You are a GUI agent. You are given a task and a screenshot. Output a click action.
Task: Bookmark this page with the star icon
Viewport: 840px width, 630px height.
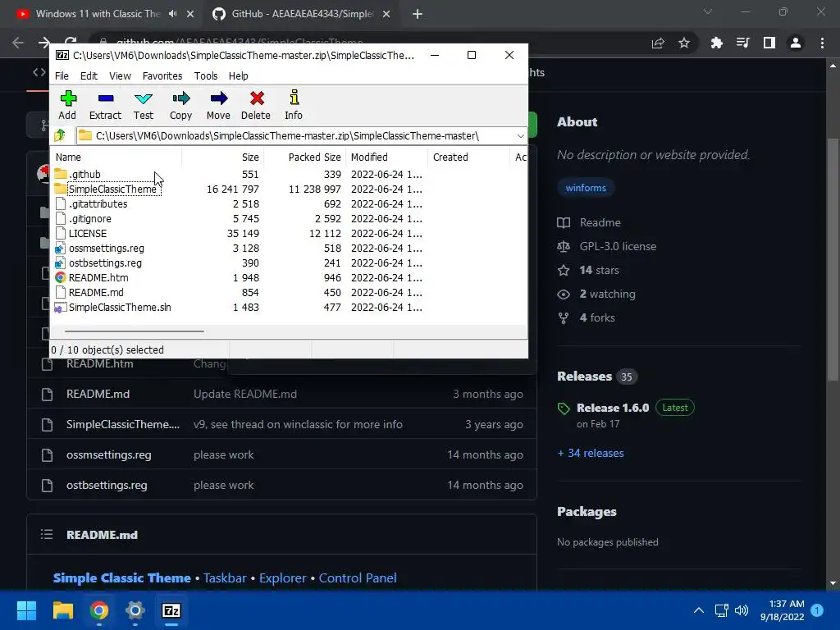[x=684, y=43]
